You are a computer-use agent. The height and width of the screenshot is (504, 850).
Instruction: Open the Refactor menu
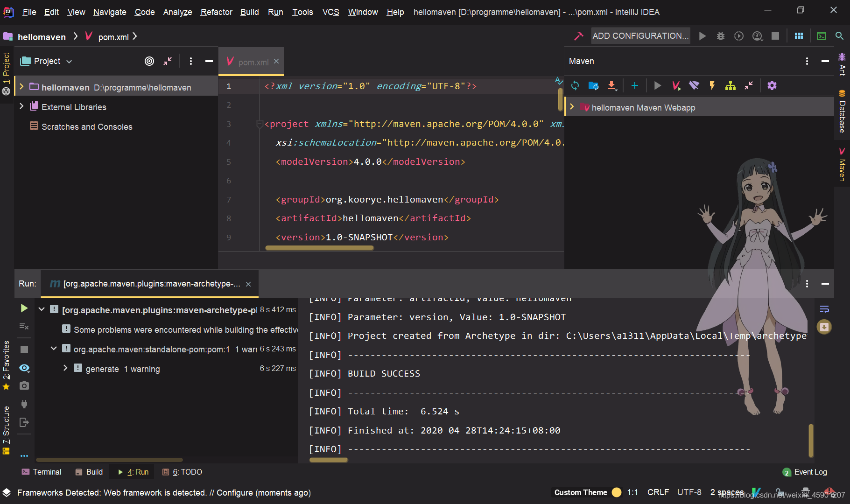(x=216, y=12)
